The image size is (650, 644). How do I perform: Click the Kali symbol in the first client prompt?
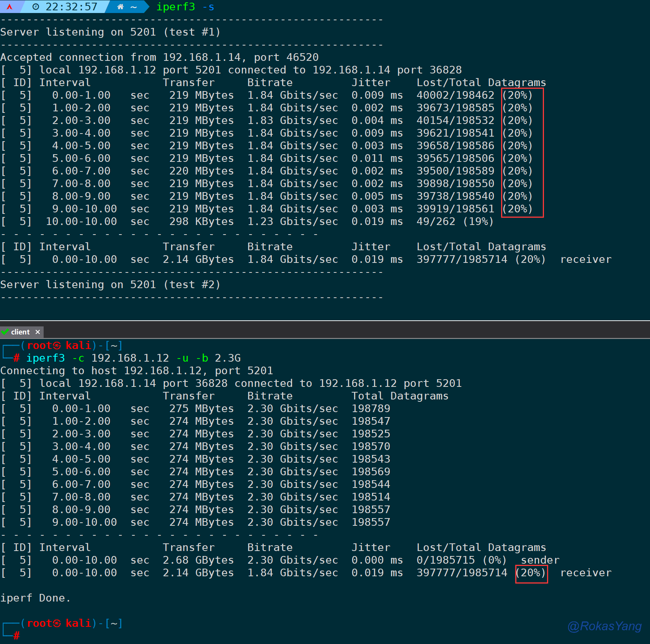[57, 346]
